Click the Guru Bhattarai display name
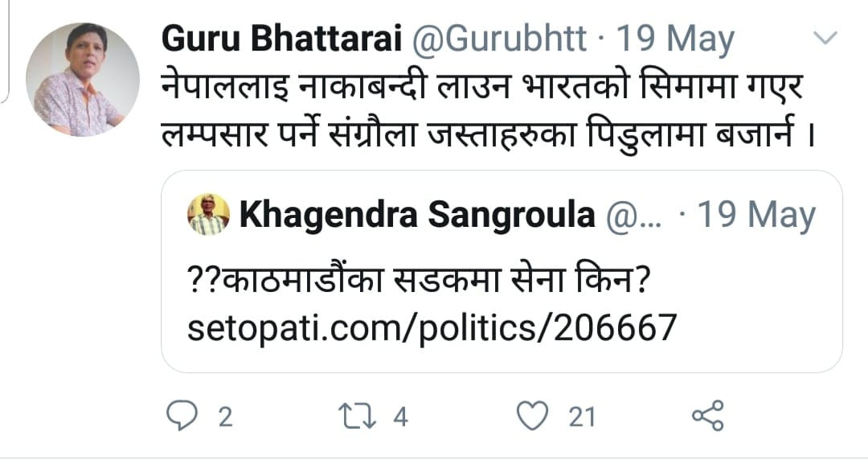 coord(281,39)
